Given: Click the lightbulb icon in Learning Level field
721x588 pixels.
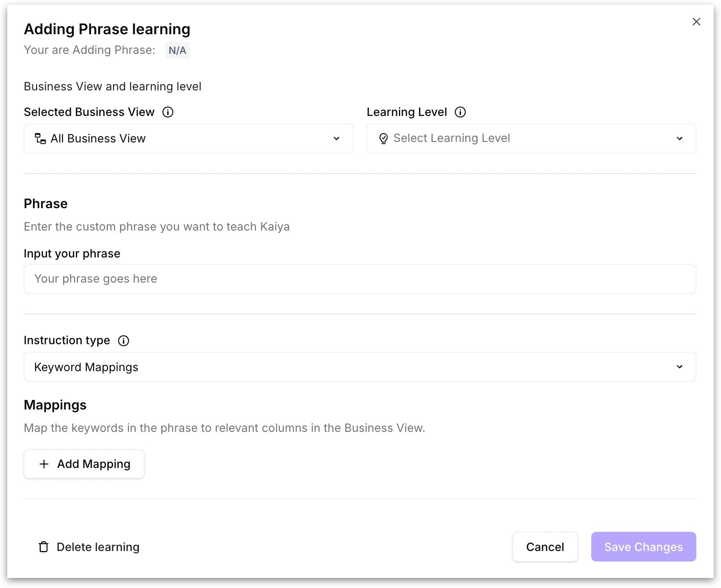Looking at the screenshot, I should tap(383, 139).
